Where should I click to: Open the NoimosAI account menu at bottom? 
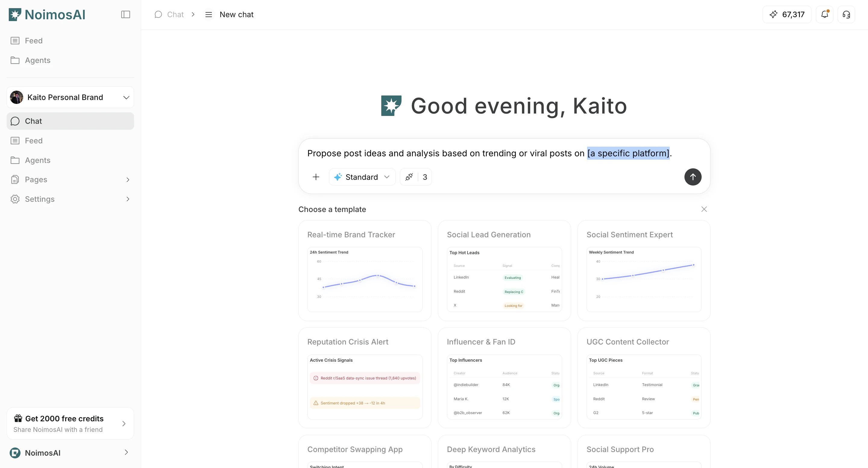(x=70, y=453)
